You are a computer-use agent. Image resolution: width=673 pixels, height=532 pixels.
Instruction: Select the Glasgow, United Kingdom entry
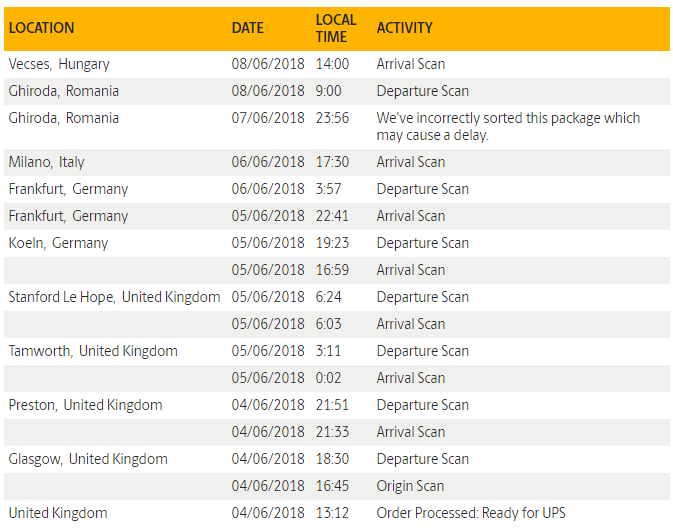(88, 459)
